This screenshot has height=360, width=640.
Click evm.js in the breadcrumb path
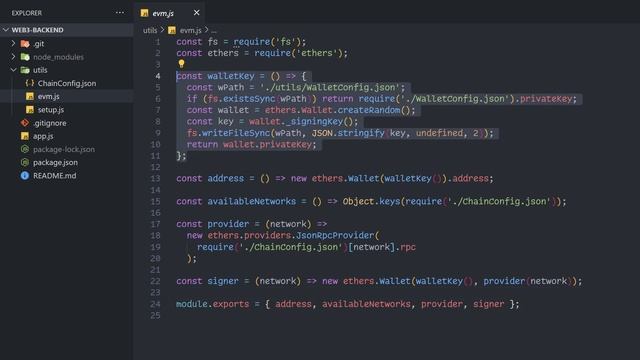[190, 30]
